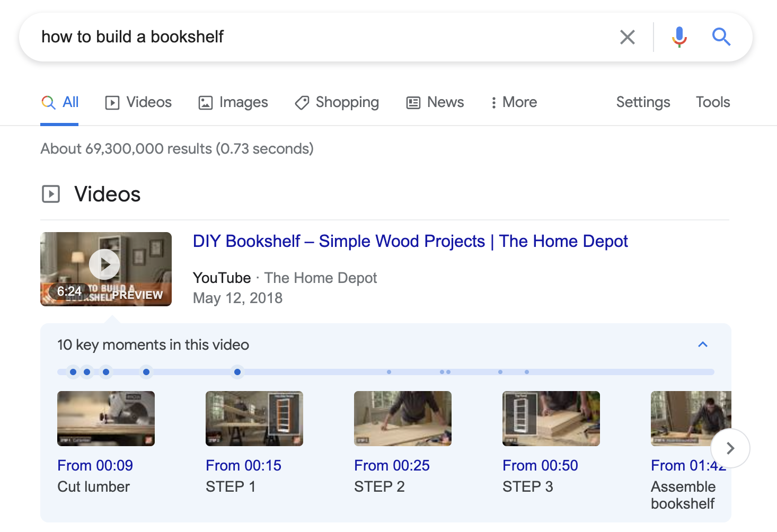Open the Assemble bookshelf key moment thumbnail
Image resolution: width=777 pixels, height=532 pixels.
tap(691, 419)
